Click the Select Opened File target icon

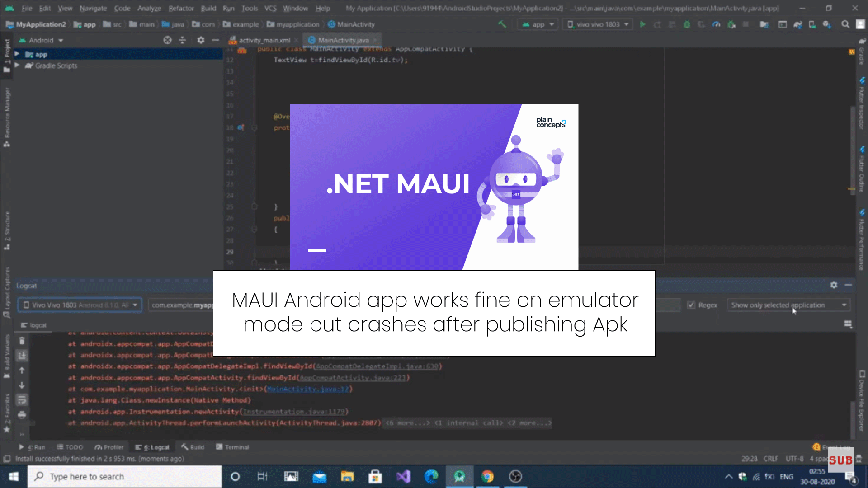tap(167, 40)
